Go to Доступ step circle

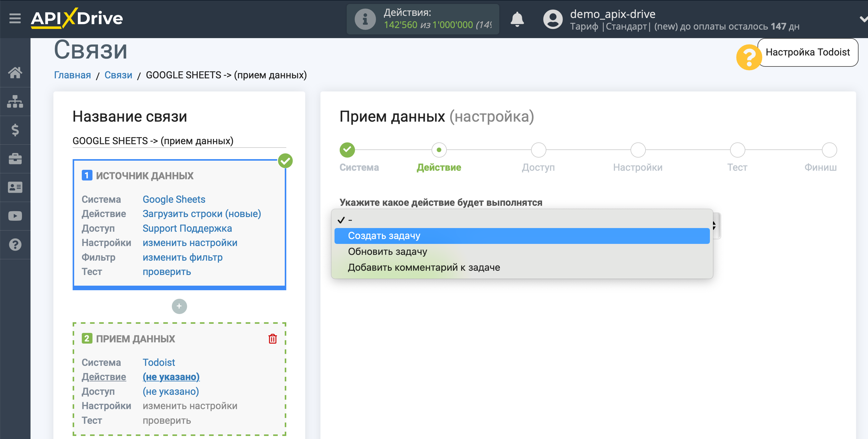point(538,150)
